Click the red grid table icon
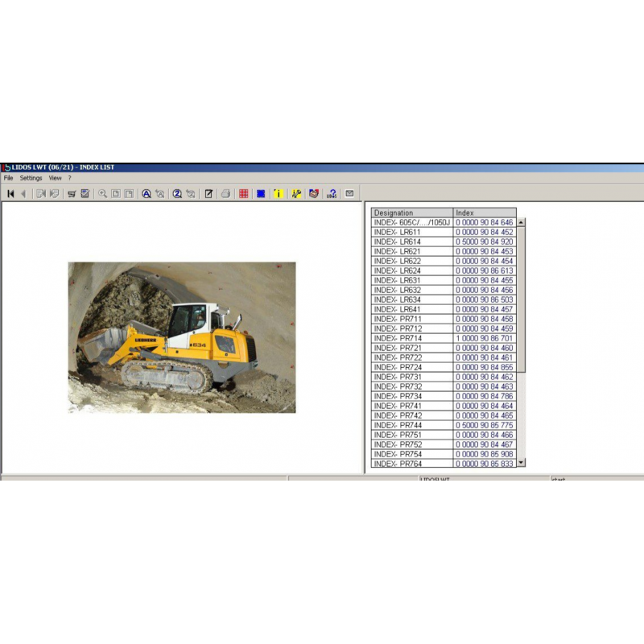The width and height of the screenshot is (644, 644). [243, 192]
